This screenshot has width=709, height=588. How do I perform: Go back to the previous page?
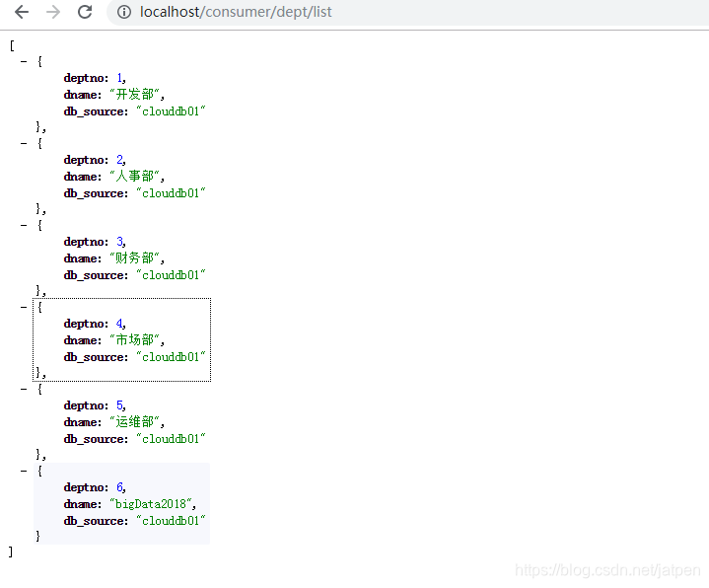pyautogui.click(x=22, y=12)
